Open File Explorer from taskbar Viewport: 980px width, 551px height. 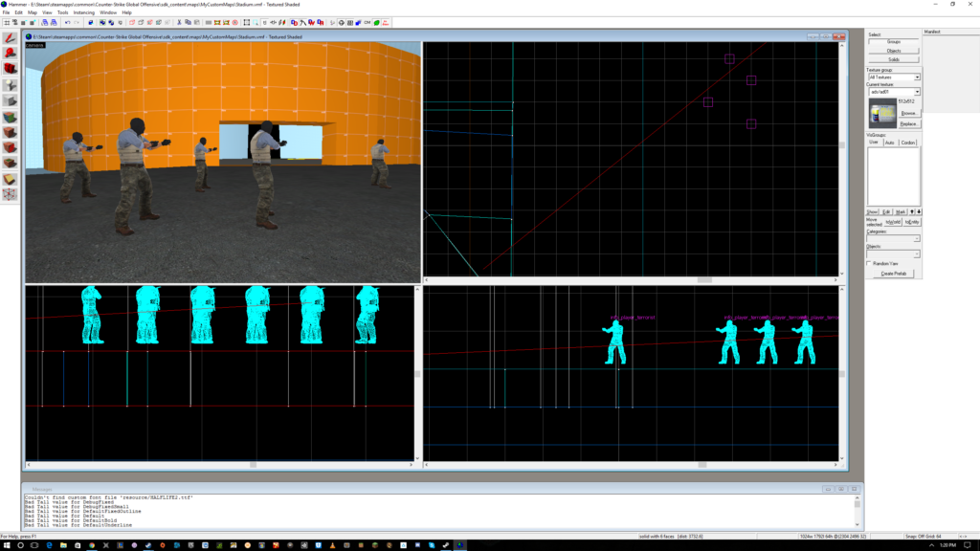63,545
